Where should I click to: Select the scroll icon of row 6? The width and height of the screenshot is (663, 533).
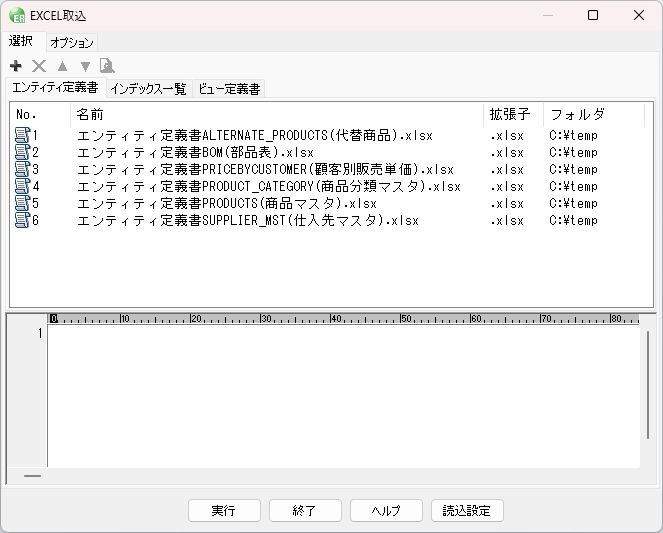coord(22,220)
